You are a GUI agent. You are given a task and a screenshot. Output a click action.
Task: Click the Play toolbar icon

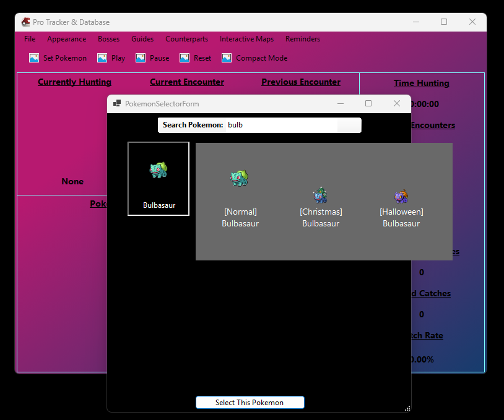pyautogui.click(x=102, y=58)
